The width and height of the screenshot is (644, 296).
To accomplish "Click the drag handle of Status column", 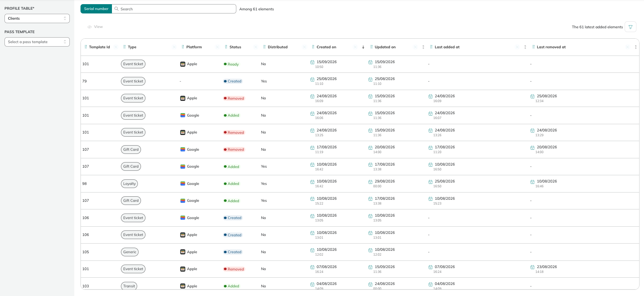I will (226, 47).
